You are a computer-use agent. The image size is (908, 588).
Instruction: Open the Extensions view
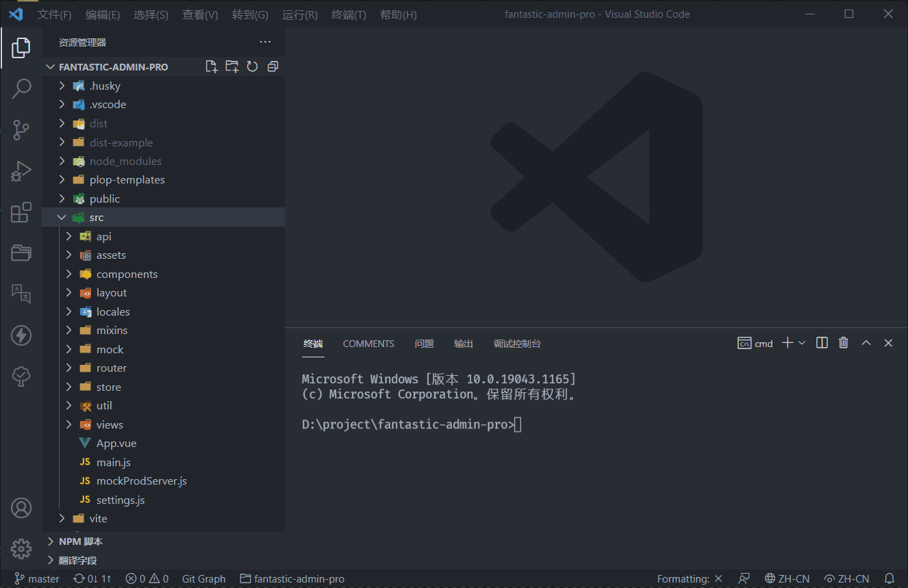(x=21, y=212)
